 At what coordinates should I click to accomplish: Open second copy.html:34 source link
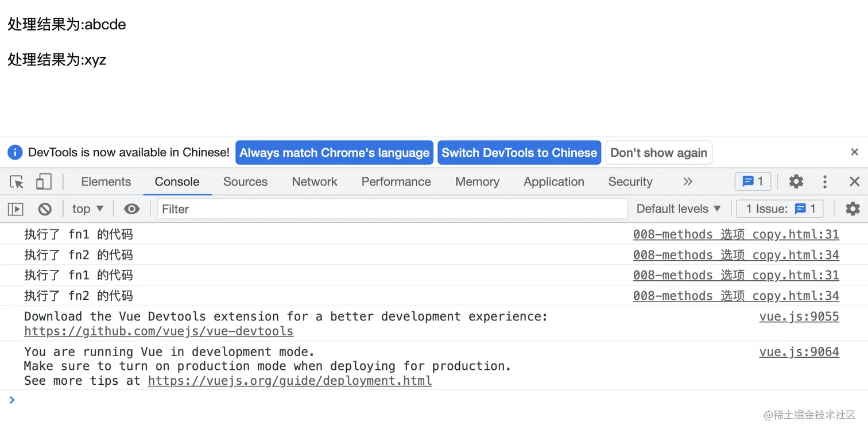(736, 296)
